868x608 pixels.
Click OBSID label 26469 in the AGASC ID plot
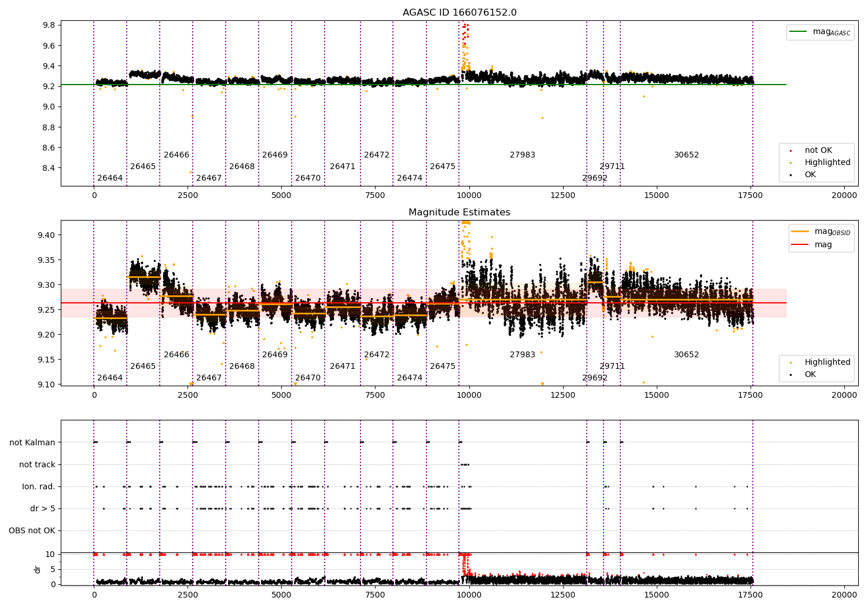(275, 155)
